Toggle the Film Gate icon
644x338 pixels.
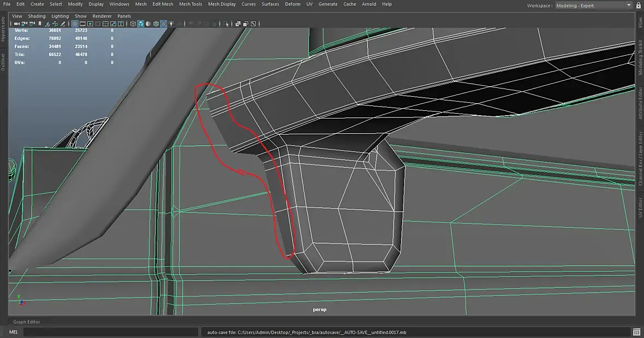pyautogui.click(x=82, y=24)
